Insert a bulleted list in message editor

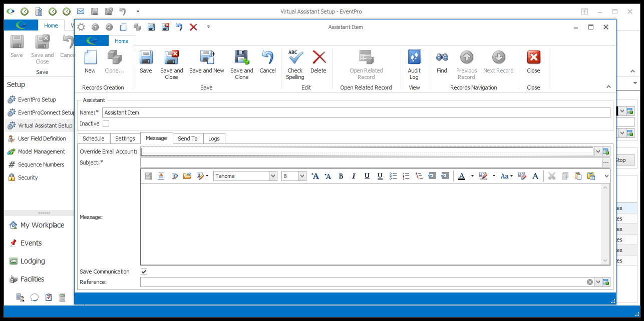[393, 176]
